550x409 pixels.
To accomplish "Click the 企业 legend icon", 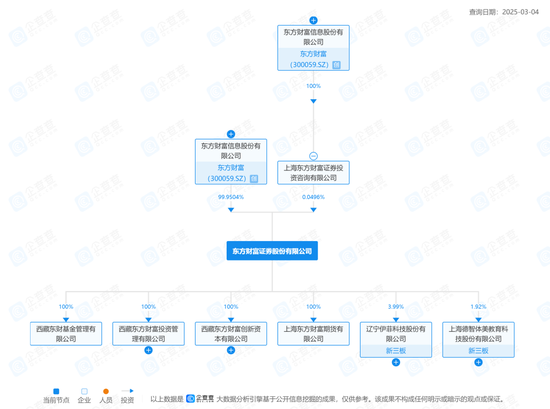I will click(84, 391).
